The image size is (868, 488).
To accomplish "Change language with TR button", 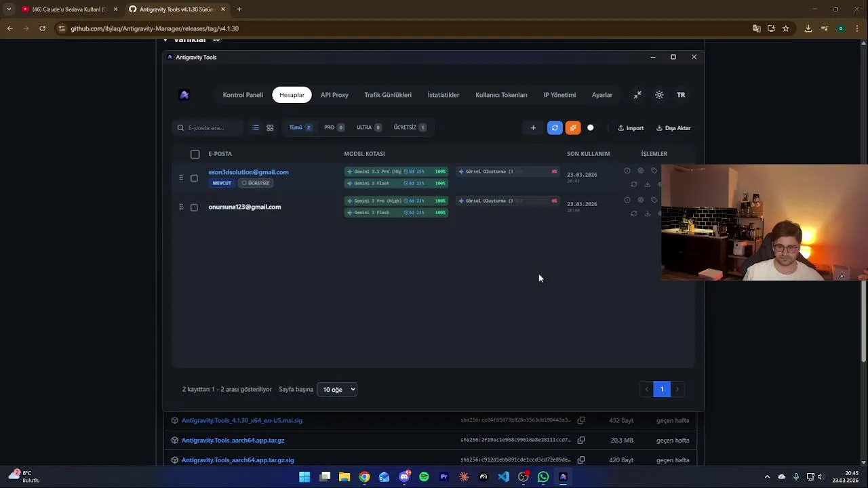I will 681,95.
